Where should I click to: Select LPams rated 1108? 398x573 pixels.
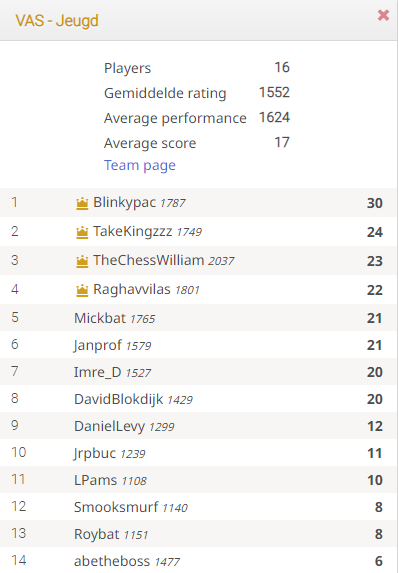click(x=199, y=480)
